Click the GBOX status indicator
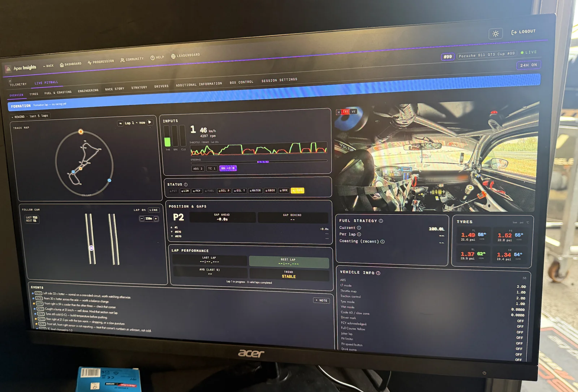 click(271, 191)
